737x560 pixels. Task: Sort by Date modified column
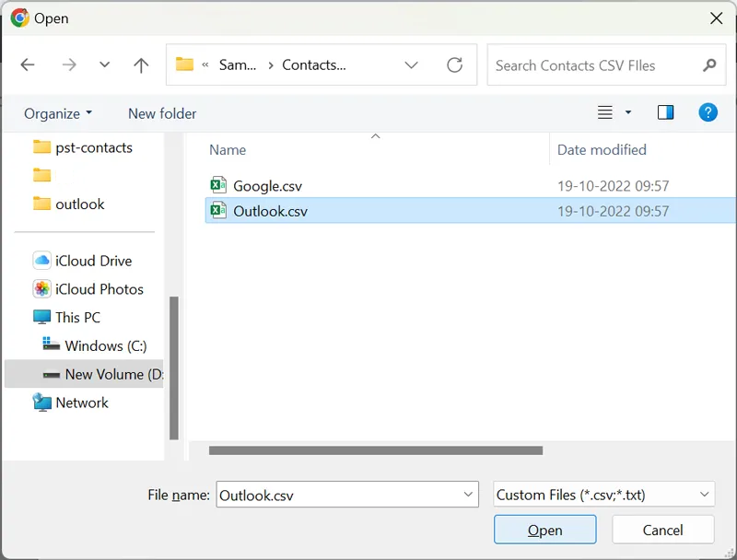pyautogui.click(x=602, y=150)
